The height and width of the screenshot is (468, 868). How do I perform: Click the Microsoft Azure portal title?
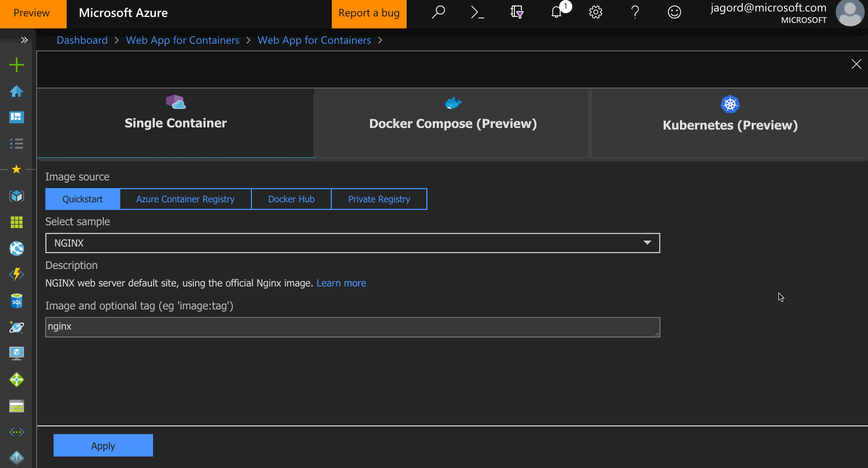point(124,13)
